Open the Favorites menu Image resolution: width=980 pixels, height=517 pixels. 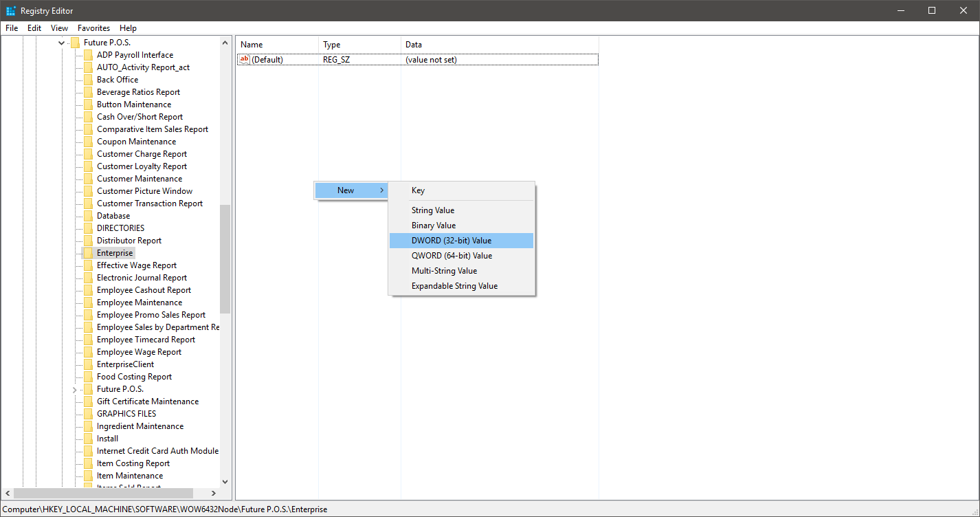coord(93,28)
